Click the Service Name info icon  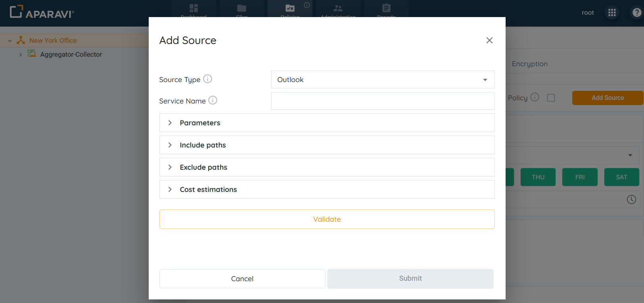pos(213,100)
